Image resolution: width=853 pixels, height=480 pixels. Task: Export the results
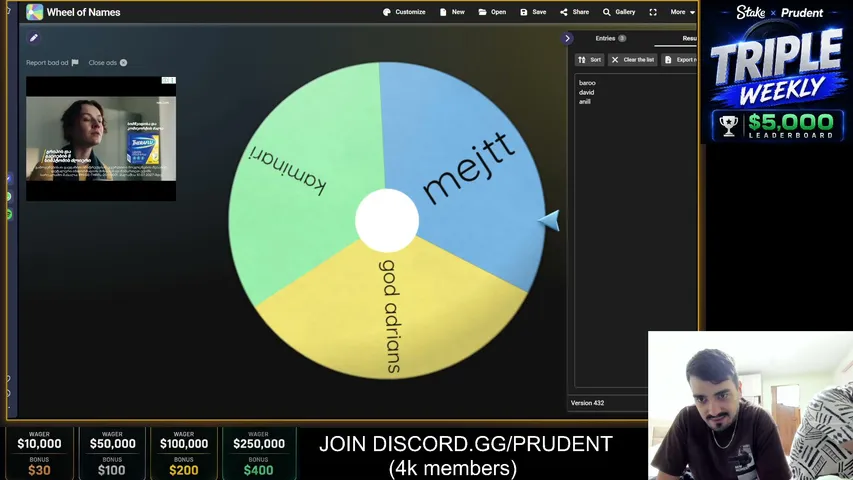(x=680, y=60)
